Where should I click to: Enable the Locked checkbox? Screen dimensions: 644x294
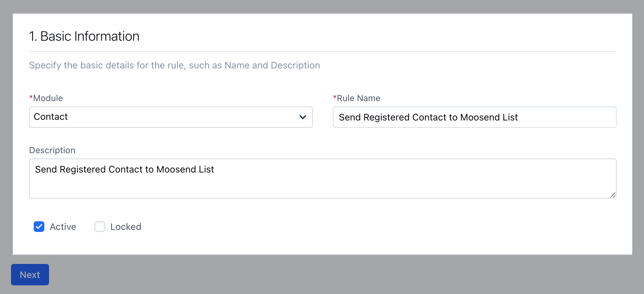point(100,227)
